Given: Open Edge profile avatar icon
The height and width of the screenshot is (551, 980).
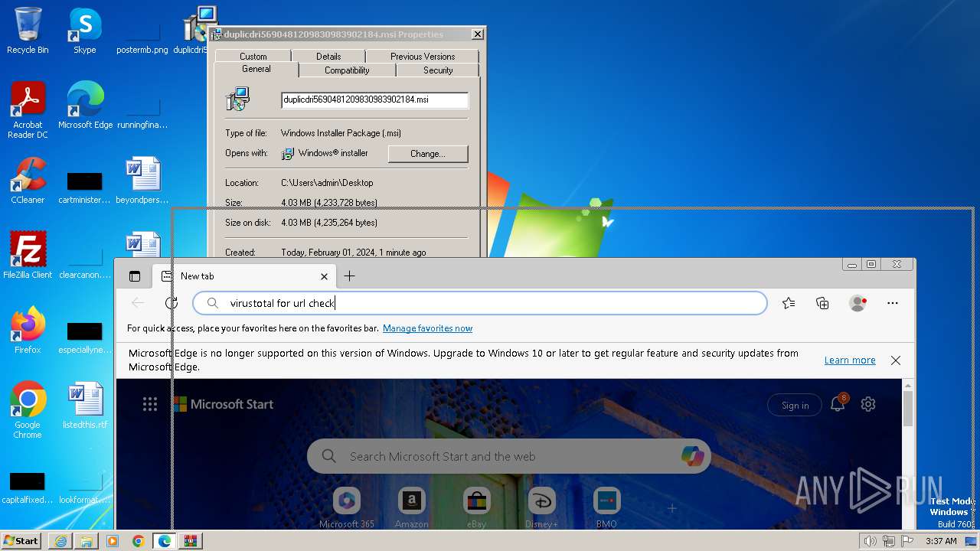Looking at the screenshot, I should (857, 303).
